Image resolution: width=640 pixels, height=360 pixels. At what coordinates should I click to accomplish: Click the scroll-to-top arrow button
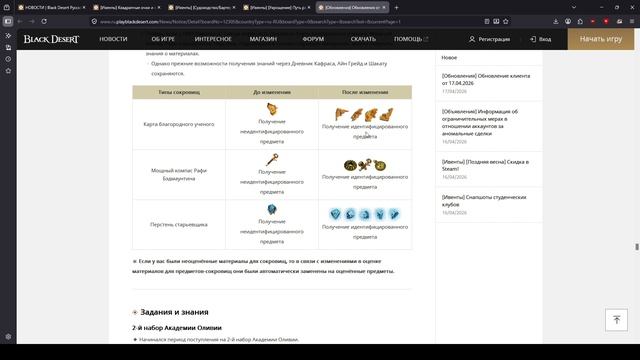pos(616,320)
